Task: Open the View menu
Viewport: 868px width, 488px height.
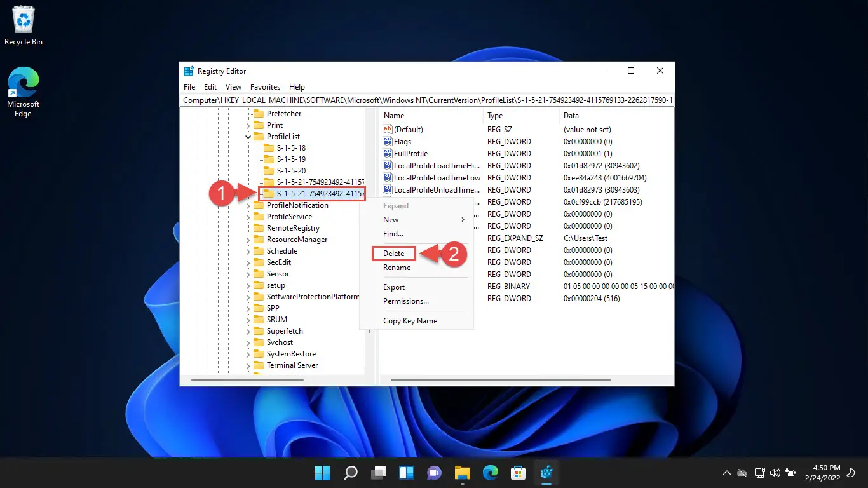Action: (233, 87)
